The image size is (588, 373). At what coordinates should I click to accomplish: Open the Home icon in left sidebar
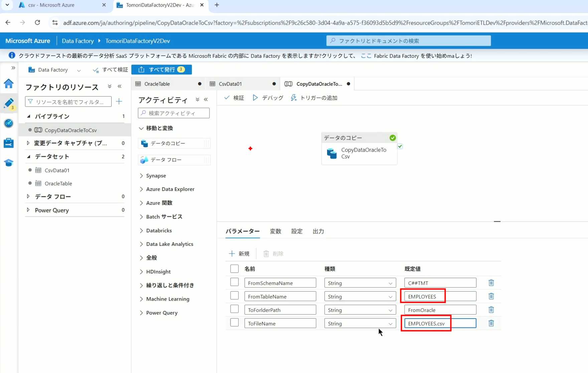pyautogui.click(x=9, y=83)
